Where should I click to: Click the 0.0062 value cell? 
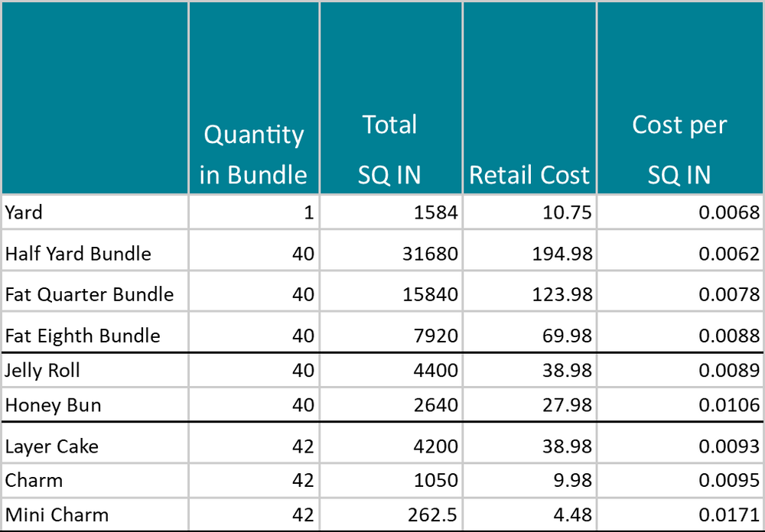[x=679, y=252]
